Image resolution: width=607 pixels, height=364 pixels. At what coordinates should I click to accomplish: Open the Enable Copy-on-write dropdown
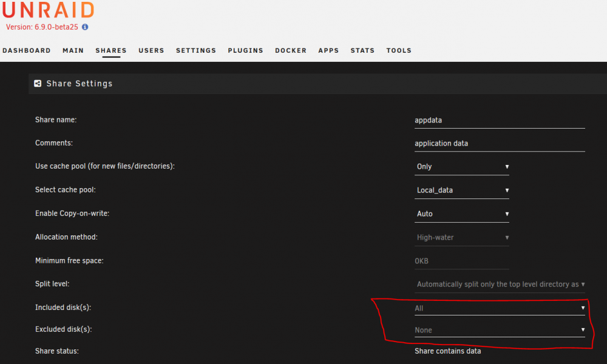tap(461, 214)
